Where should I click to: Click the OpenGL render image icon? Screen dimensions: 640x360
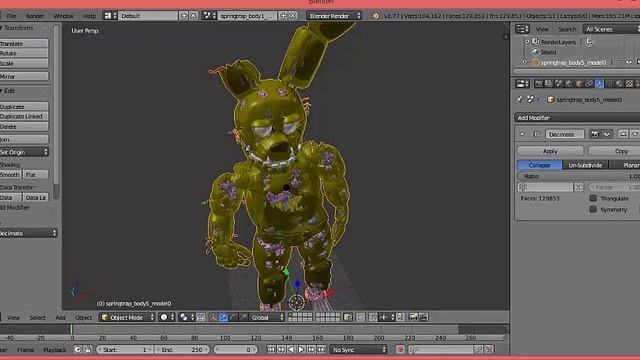tap(413, 317)
